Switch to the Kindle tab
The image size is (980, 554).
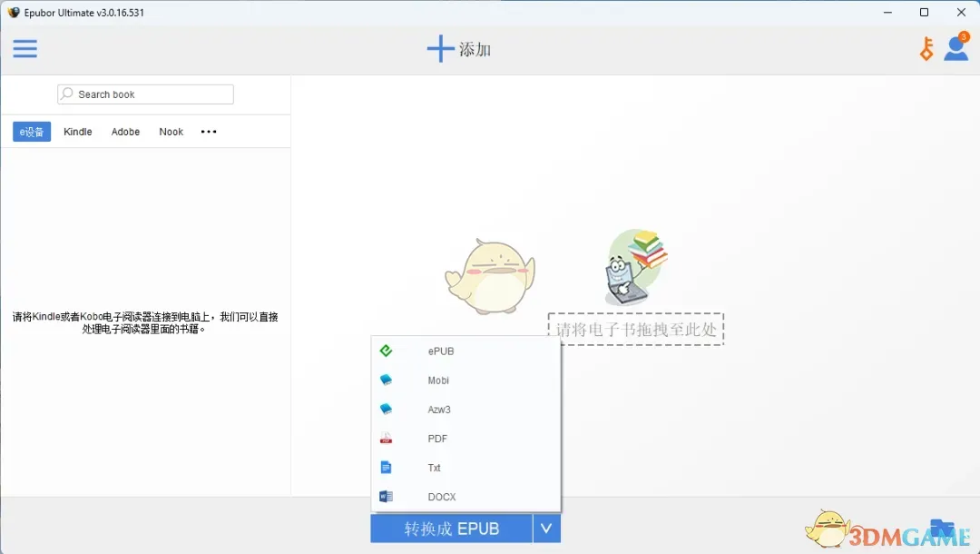click(77, 132)
